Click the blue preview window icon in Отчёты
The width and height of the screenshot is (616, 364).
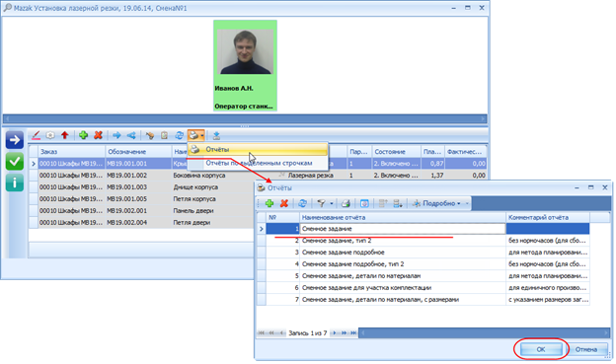click(364, 203)
